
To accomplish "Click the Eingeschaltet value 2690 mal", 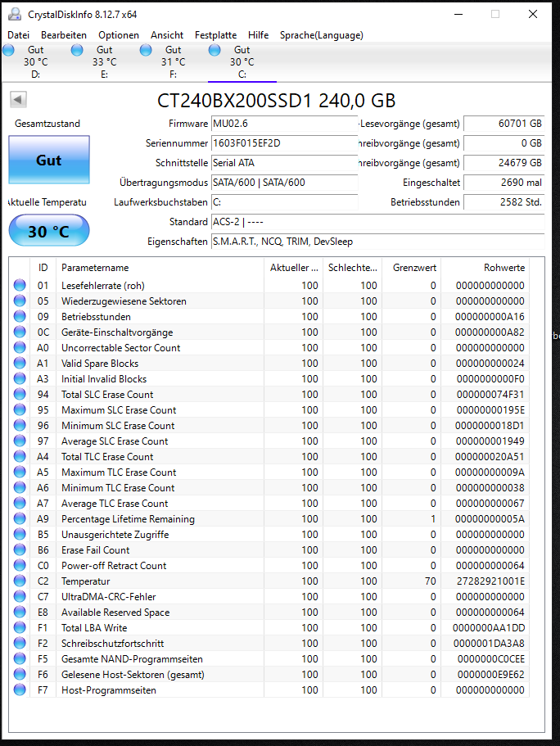I will click(x=504, y=183).
